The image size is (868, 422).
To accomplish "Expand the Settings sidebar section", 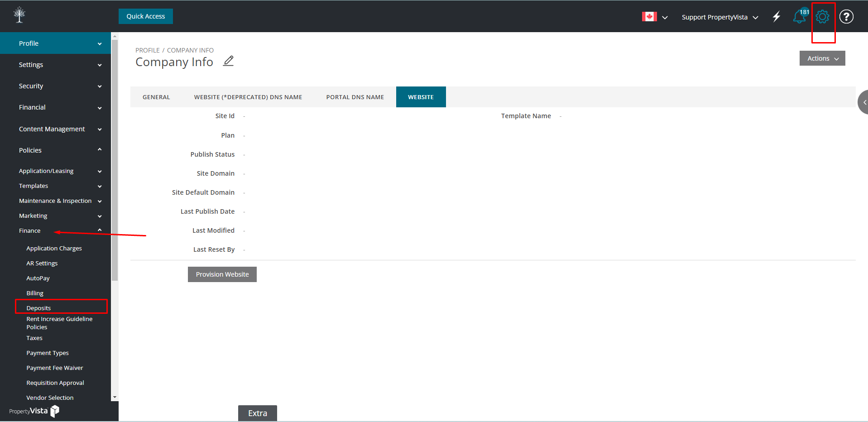I will coord(55,65).
